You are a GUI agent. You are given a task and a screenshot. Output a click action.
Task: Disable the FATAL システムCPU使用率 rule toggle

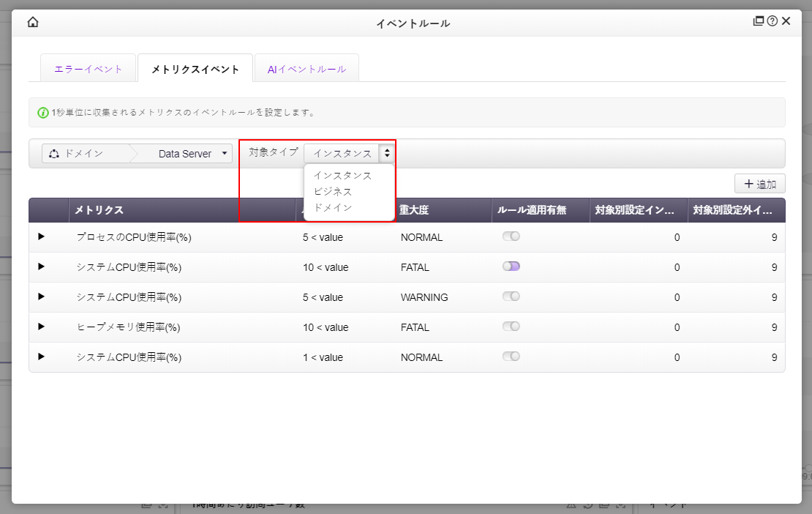(x=511, y=267)
